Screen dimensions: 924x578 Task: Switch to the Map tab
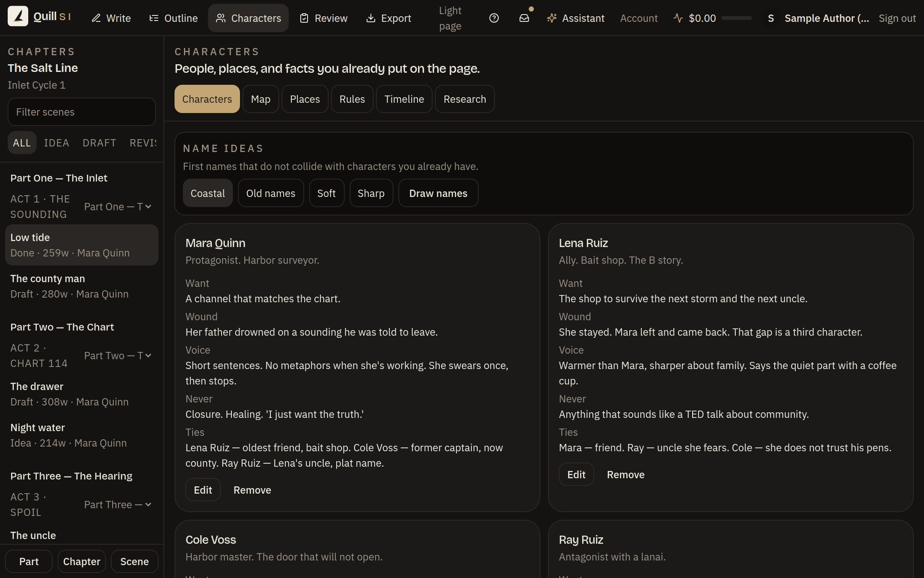coord(261,99)
